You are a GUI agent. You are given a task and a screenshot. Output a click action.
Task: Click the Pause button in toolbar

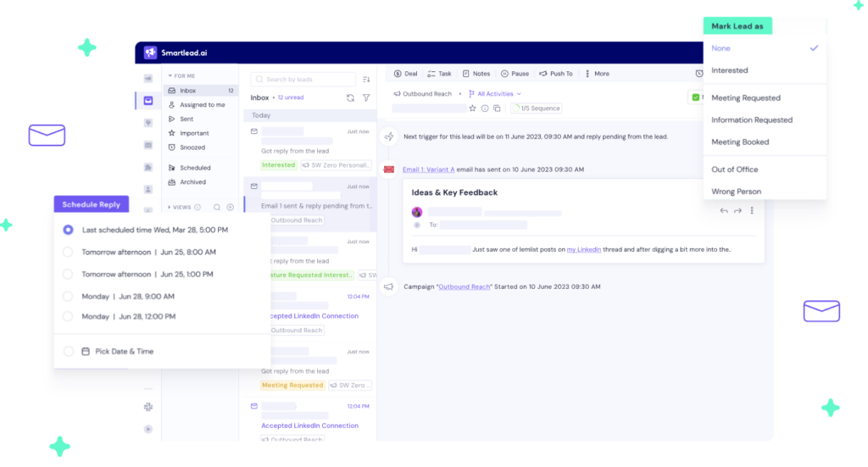tap(515, 74)
